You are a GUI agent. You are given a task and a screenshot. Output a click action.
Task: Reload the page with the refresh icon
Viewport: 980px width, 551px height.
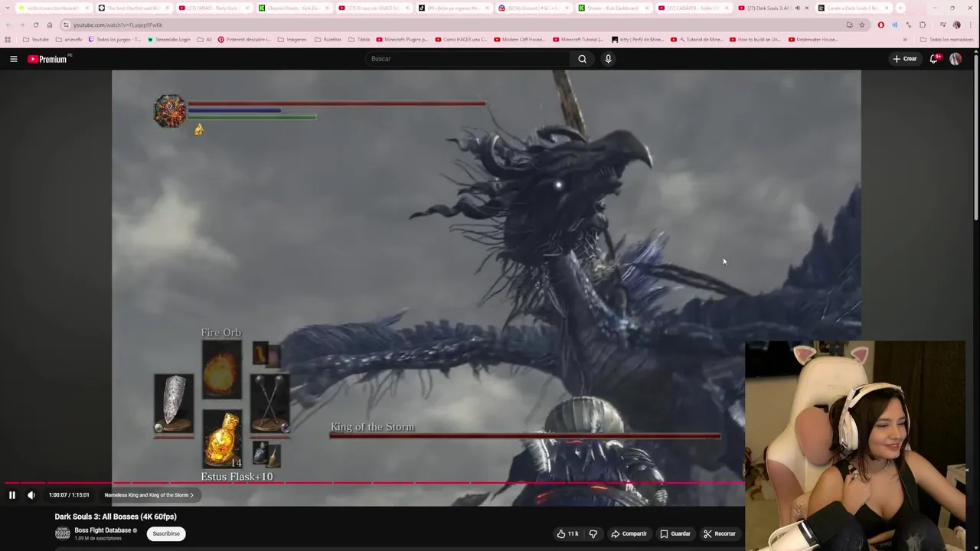point(35,24)
